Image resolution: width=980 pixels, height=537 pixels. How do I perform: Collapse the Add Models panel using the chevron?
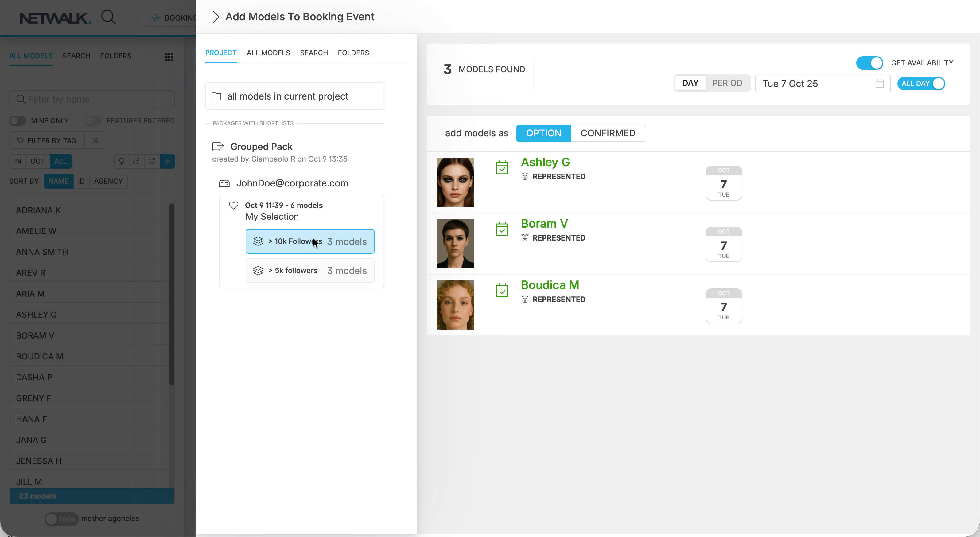click(x=216, y=17)
